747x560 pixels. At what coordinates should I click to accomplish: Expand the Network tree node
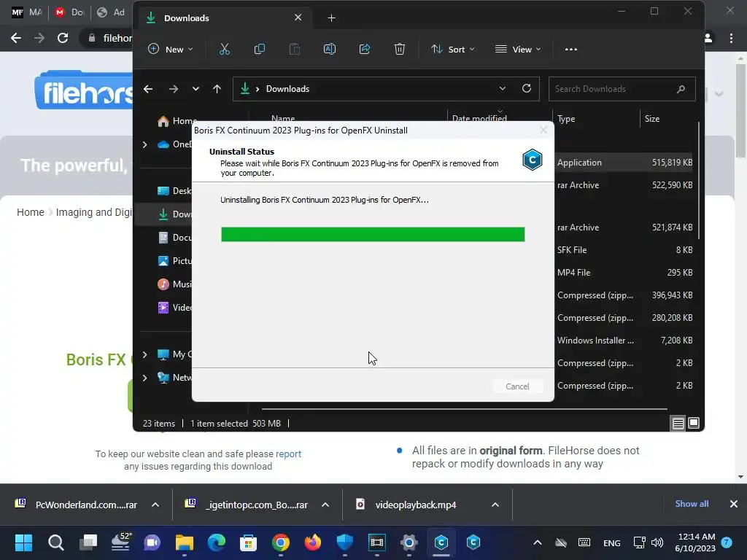tap(145, 378)
